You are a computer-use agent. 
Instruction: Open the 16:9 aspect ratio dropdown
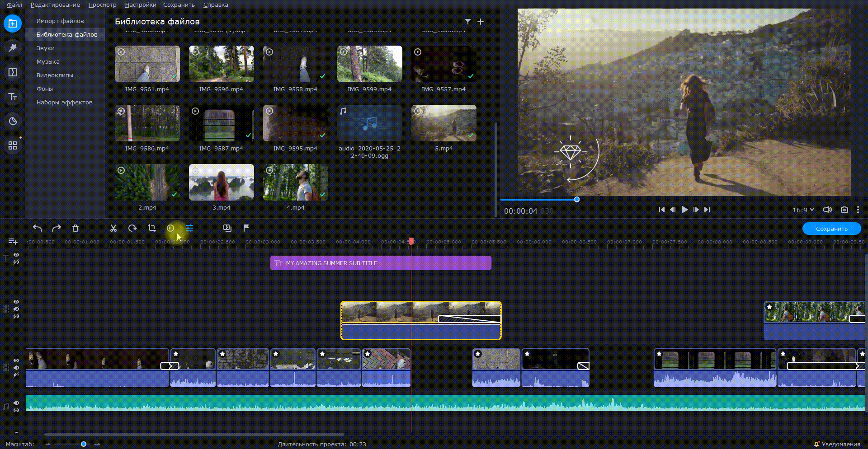803,210
